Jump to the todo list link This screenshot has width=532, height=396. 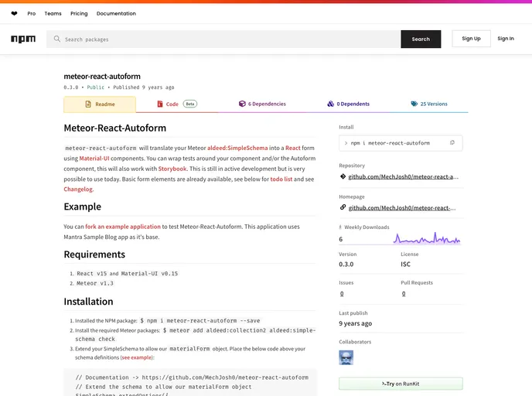(x=281, y=179)
